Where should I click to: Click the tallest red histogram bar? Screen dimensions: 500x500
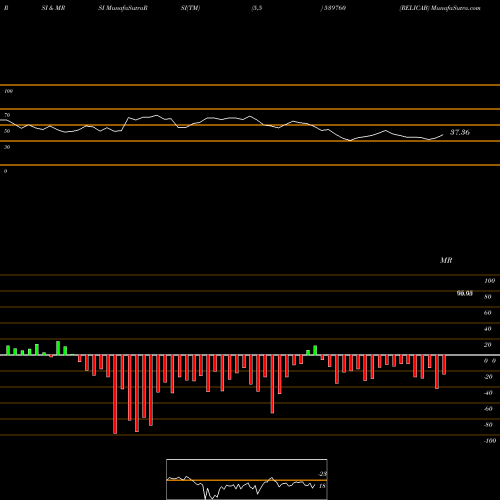tap(115, 394)
